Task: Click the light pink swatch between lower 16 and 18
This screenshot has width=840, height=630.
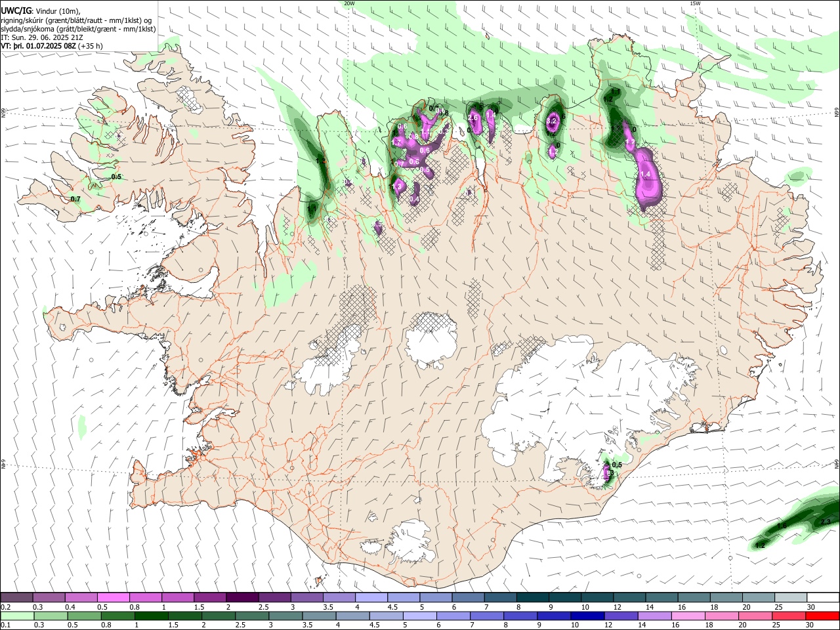Action: 687,616
